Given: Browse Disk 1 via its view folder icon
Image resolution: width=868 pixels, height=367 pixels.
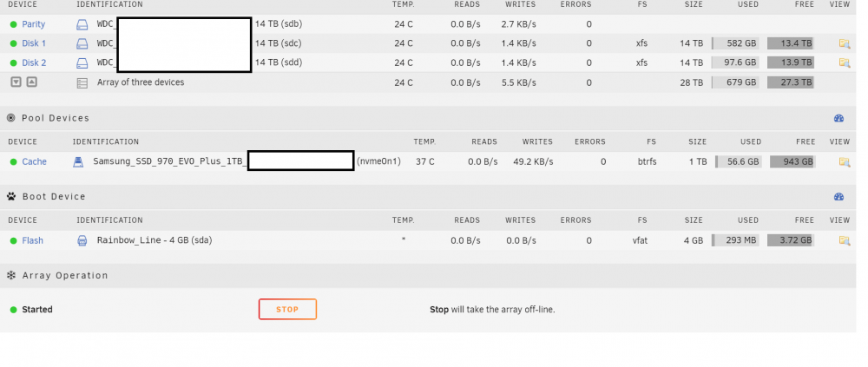Looking at the screenshot, I should [x=845, y=43].
